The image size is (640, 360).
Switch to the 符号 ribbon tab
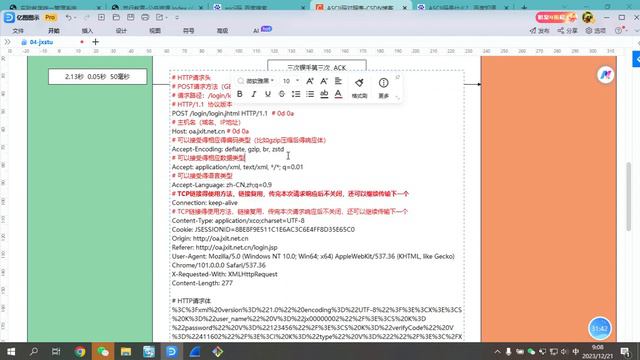[x=189, y=31]
